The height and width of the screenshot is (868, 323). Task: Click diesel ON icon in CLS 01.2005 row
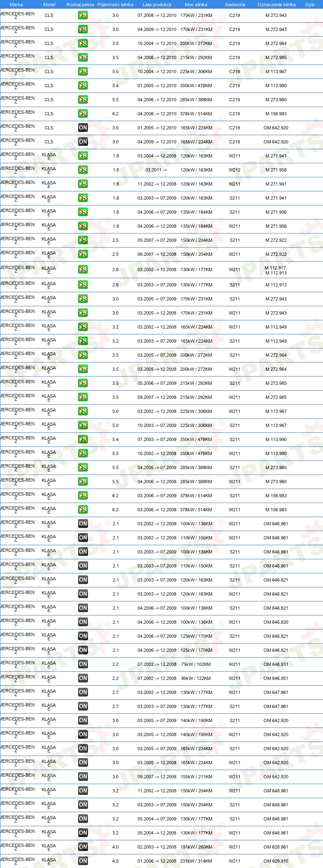pyautogui.click(x=83, y=128)
